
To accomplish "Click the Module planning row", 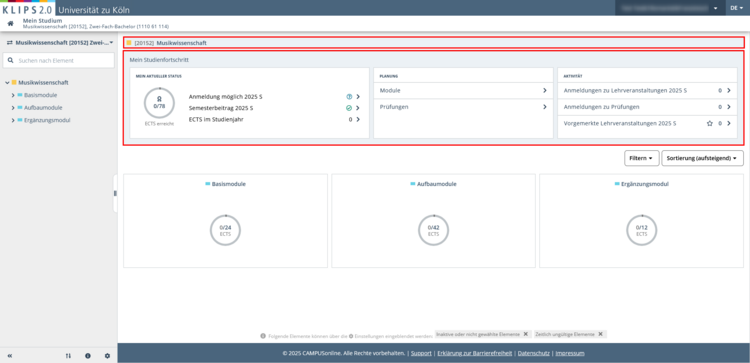I will pos(463,90).
